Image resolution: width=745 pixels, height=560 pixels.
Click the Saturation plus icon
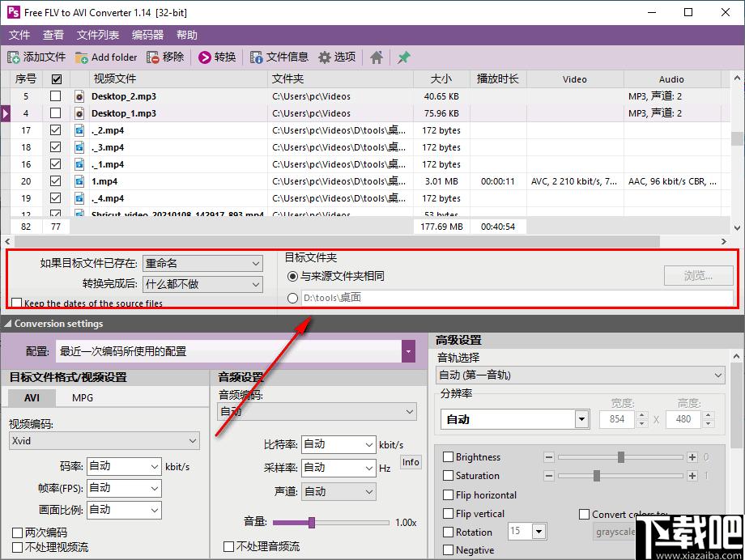click(x=692, y=476)
